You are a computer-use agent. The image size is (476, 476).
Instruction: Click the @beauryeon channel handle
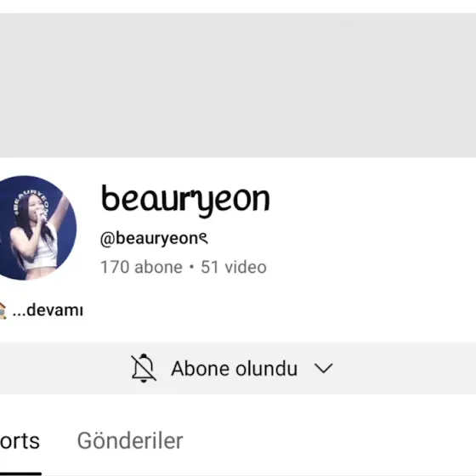tap(149, 239)
